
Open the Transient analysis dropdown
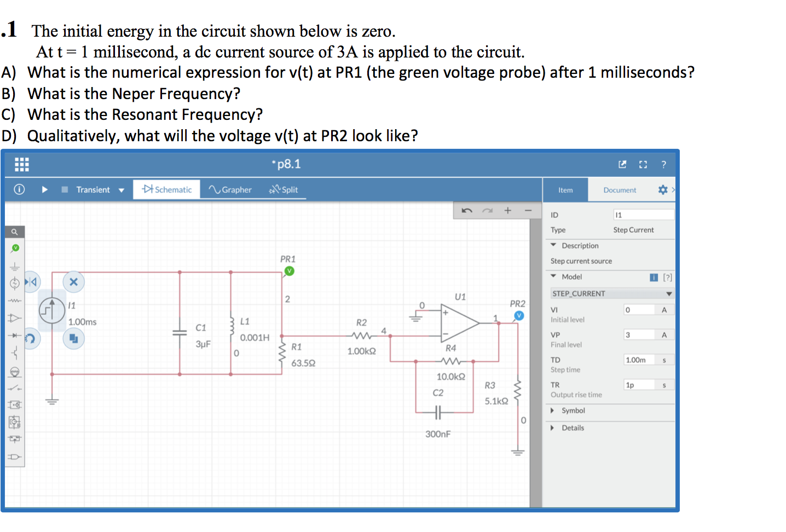122,189
